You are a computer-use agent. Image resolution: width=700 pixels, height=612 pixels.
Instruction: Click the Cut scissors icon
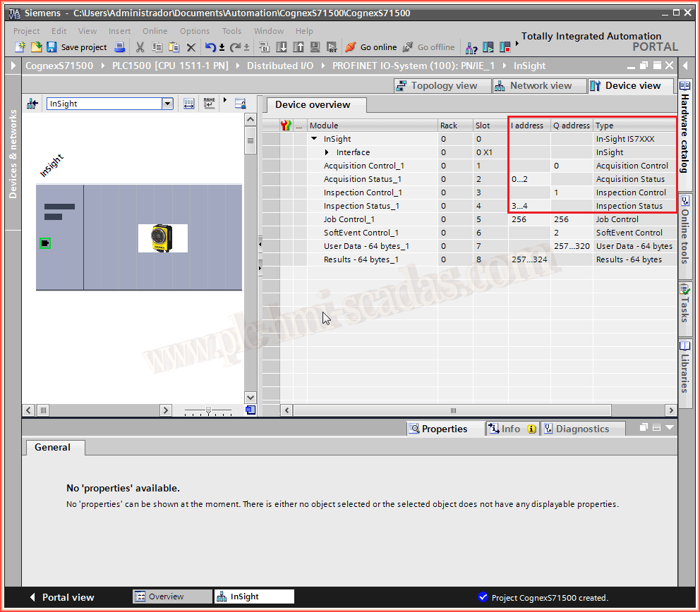(x=140, y=47)
